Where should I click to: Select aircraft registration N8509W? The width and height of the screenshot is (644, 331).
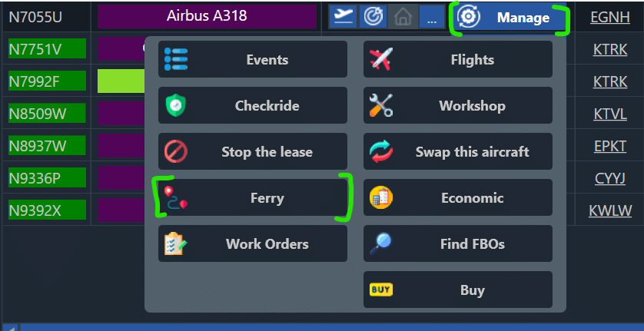click(x=37, y=114)
